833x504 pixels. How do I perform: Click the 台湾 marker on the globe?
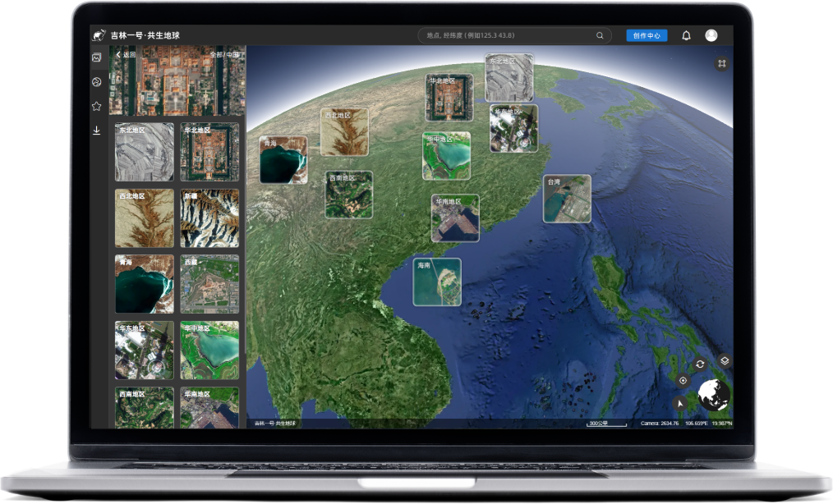pos(567,199)
